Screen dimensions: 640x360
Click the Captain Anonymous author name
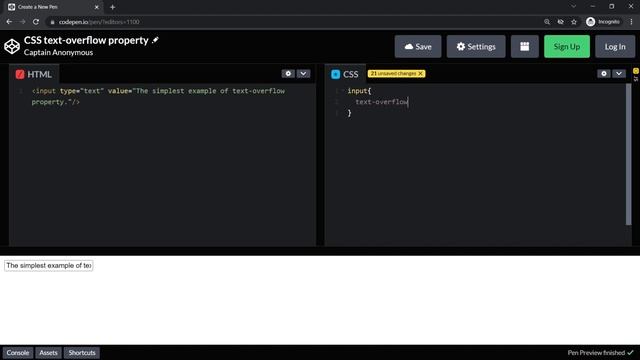click(58, 52)
